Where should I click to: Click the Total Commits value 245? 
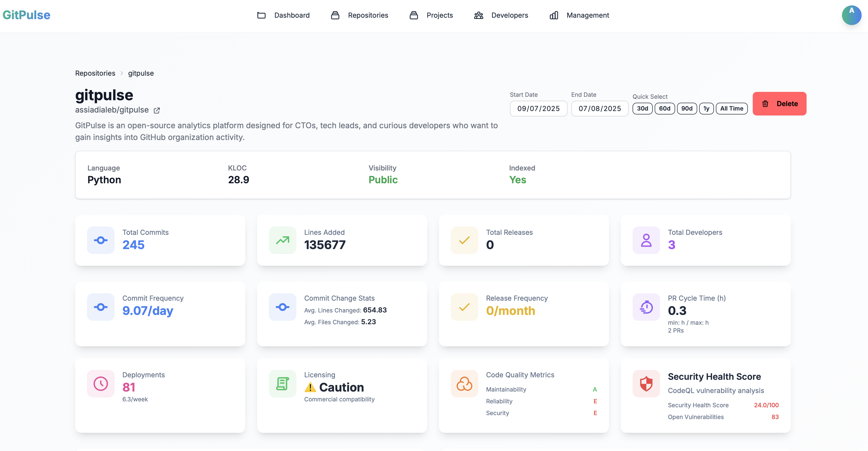click(133, 245)
